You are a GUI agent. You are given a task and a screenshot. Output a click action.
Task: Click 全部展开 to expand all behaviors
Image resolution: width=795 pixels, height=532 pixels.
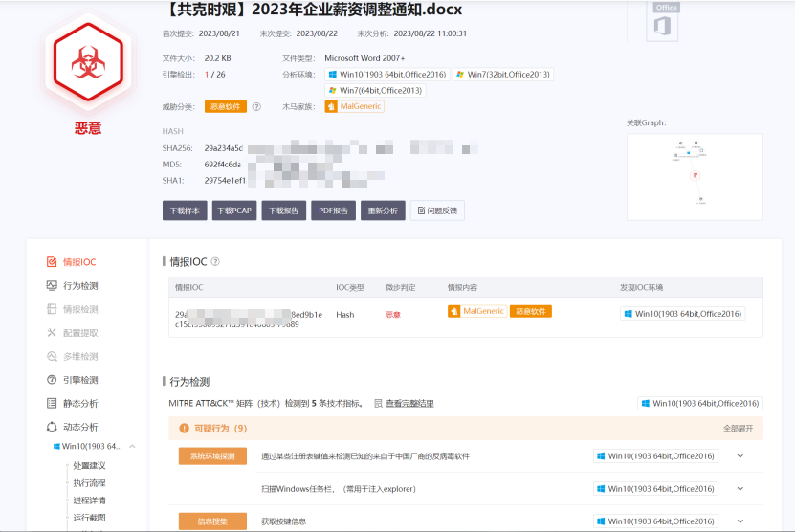click(x=738, y=429)
